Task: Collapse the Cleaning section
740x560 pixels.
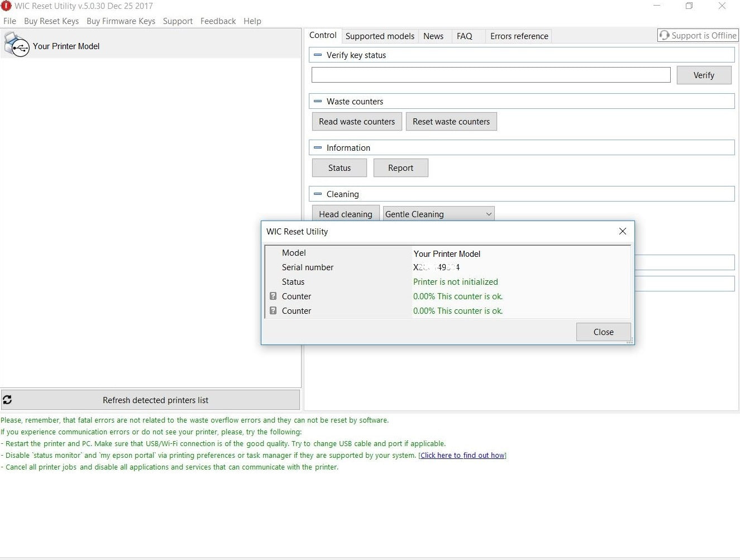Action: click(318, 194)
